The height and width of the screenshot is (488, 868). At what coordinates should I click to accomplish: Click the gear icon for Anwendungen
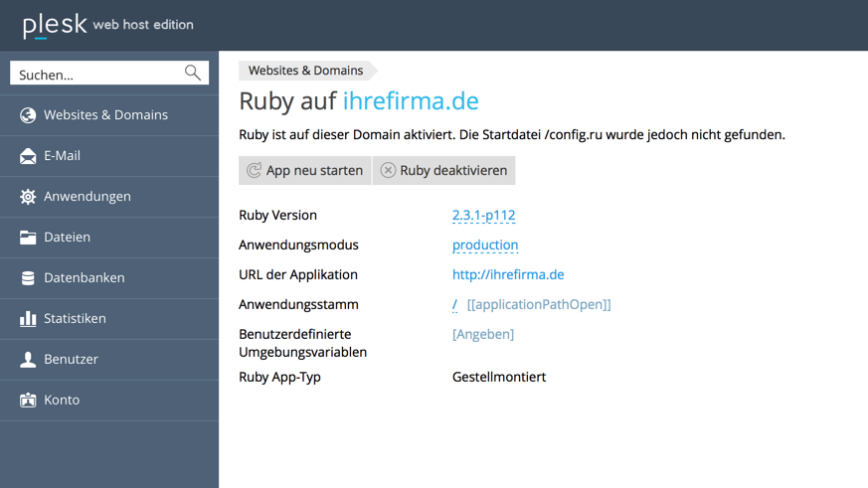click(28, 197)
